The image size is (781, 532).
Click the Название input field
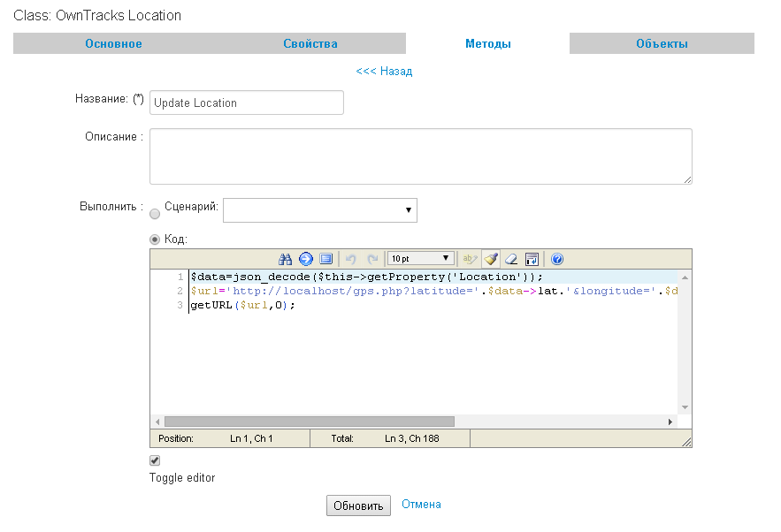(247, 103)
